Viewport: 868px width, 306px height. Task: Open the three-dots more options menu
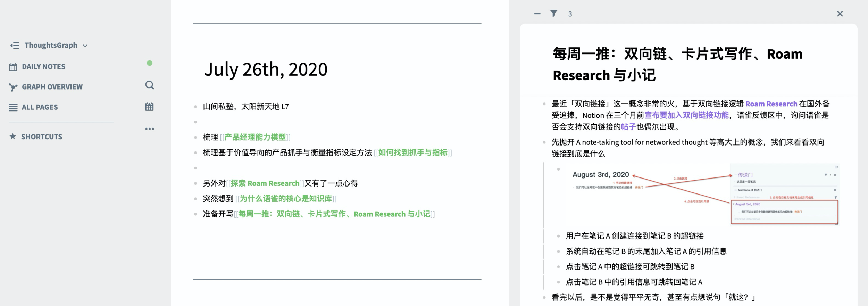tap(150, 129)
